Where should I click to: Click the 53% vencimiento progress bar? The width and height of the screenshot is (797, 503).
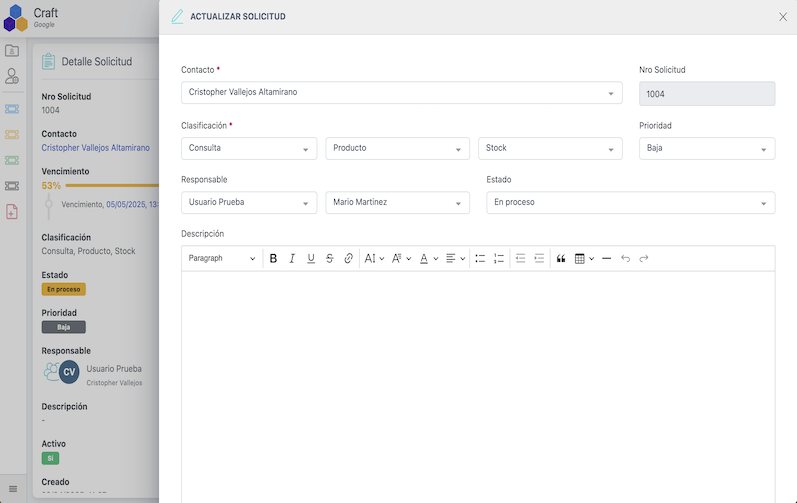point(112,185)
